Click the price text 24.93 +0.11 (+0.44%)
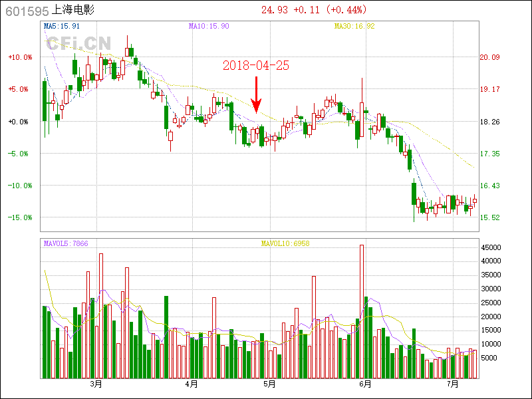The width and height of the screenshot is (532, 399). [x=314, y=10]
